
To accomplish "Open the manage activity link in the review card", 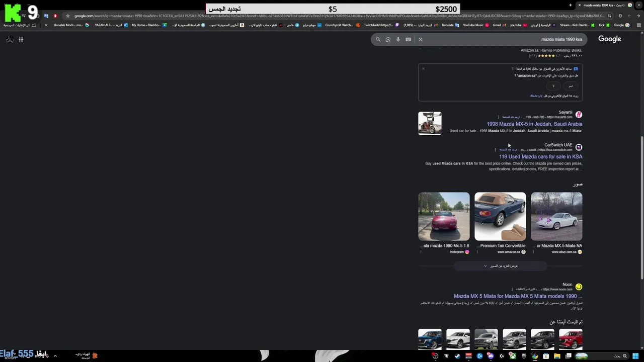I will 536,96.
